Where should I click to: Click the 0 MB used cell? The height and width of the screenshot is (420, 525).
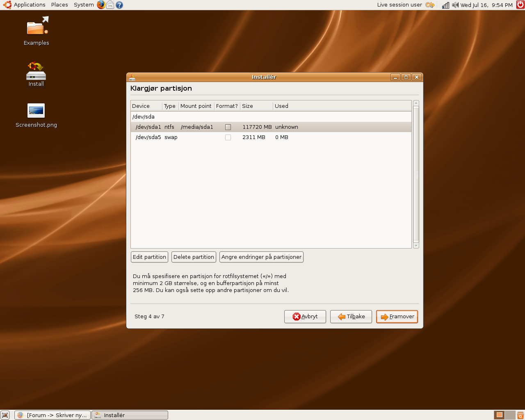coord(282,137)
